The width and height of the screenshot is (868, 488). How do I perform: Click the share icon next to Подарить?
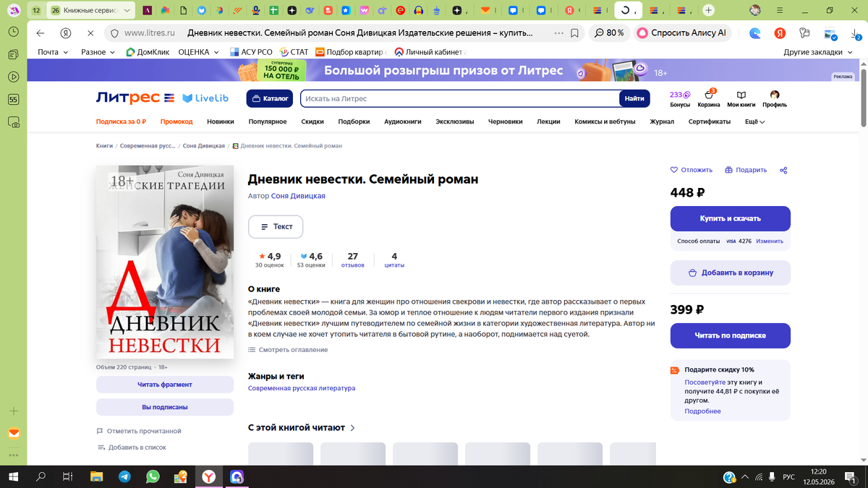pyautogui.click(x=783, y=170)
